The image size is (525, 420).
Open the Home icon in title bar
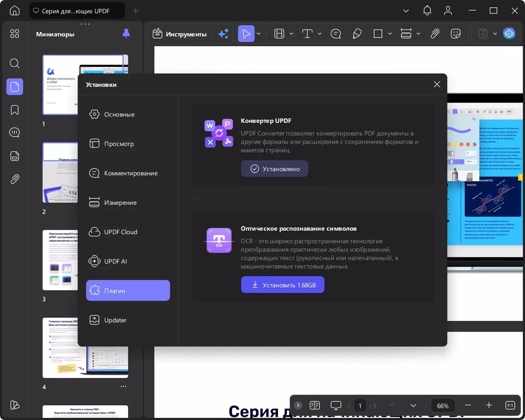pos(15,11)
